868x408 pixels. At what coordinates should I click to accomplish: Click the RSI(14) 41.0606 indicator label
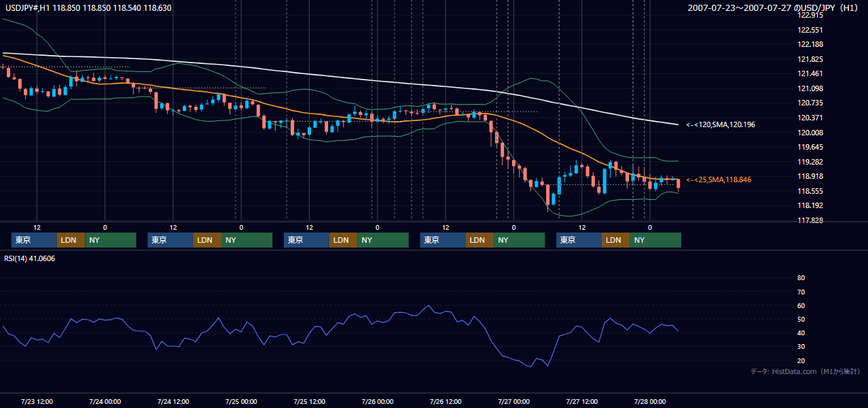30,258
